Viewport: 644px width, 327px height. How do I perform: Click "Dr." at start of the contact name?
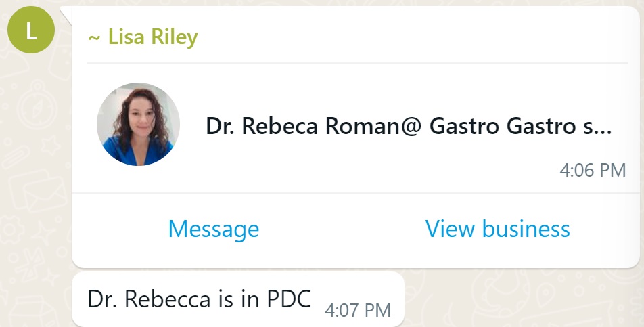point(221,127)
